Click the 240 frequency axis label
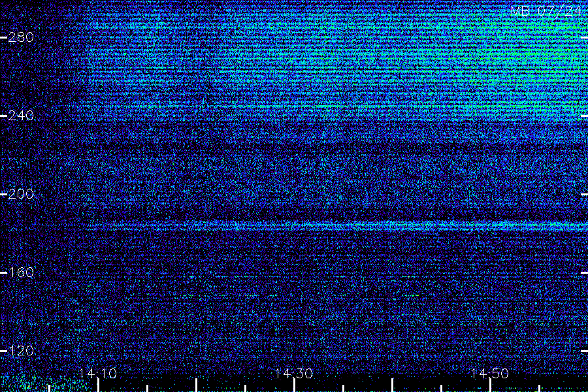 (21, 116)
